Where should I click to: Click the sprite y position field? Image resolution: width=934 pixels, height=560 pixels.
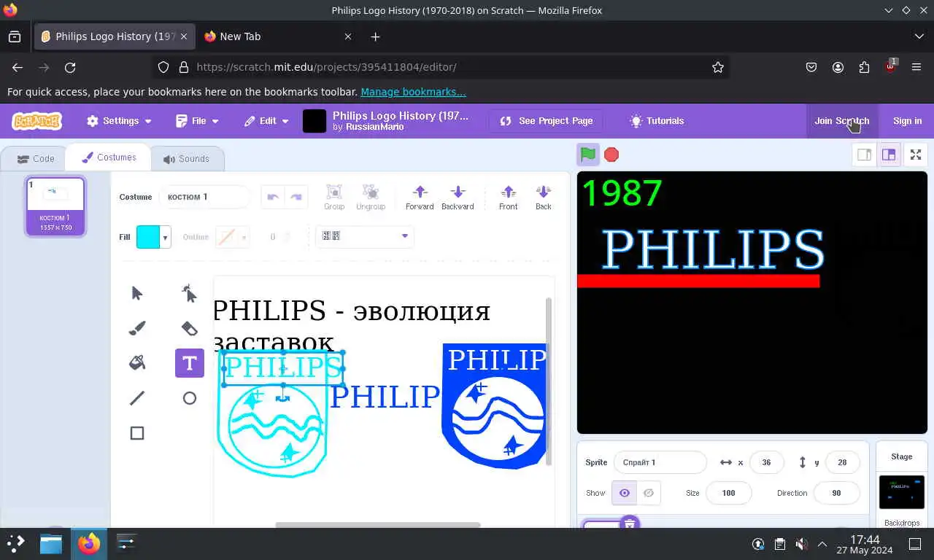click(842, 462)
